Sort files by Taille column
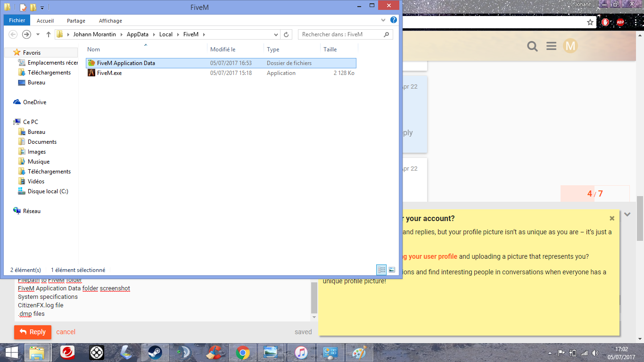The width and height of the screenshot is (644, 362). 330,49
